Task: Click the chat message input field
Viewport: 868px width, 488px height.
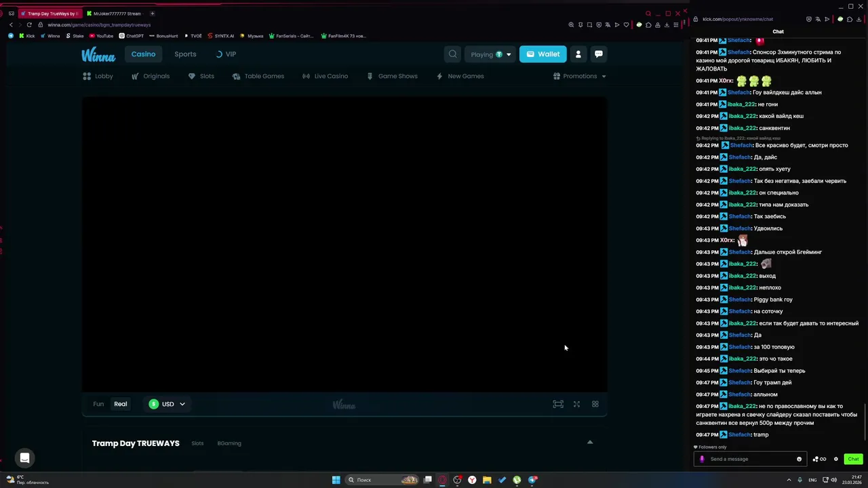Action: coord(749,459)
